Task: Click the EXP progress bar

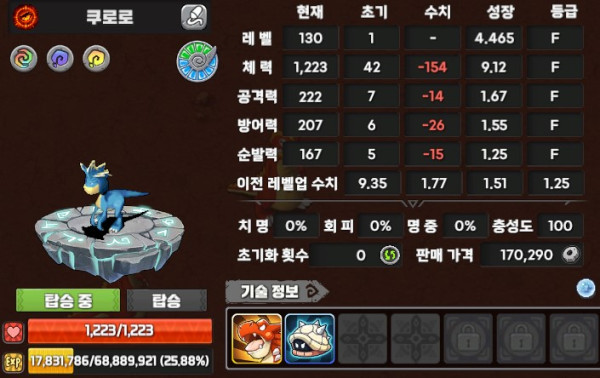Action: pos(120,360)
